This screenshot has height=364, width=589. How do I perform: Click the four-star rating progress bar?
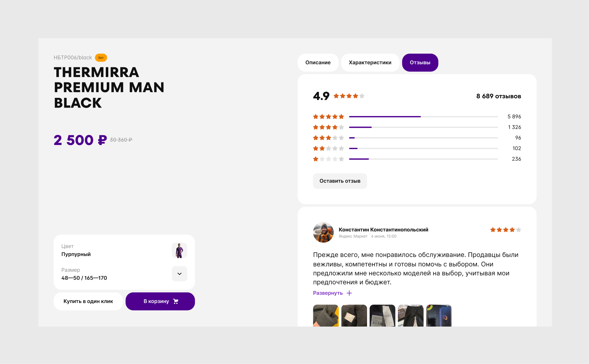[423, 127]
